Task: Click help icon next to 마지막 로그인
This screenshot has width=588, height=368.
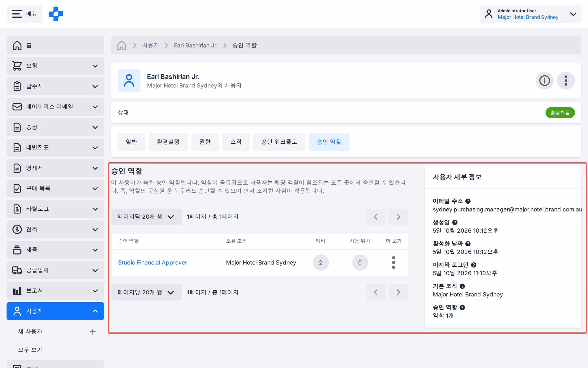Action: click(474, 265)
